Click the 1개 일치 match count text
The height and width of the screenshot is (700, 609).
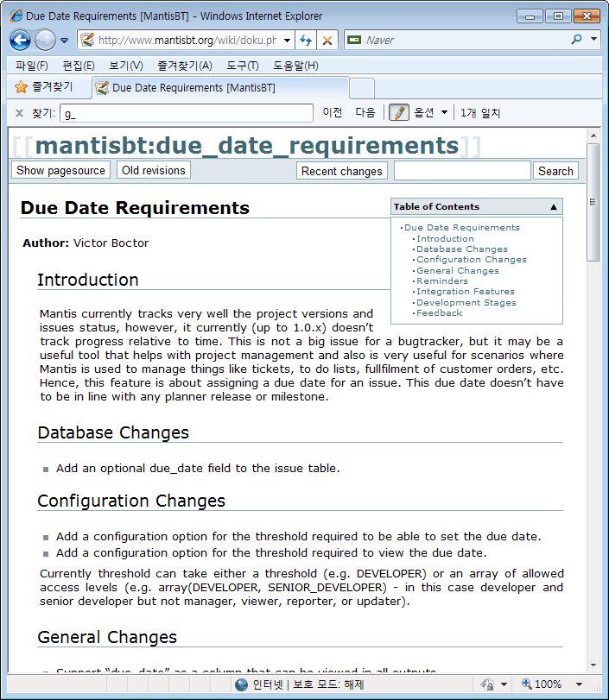[480, 113]
